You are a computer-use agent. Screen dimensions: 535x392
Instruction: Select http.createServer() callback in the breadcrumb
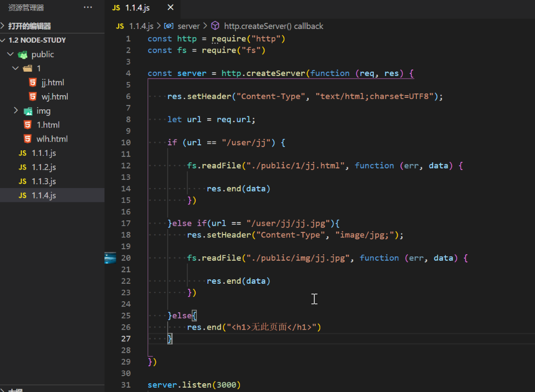pos(273,26)
